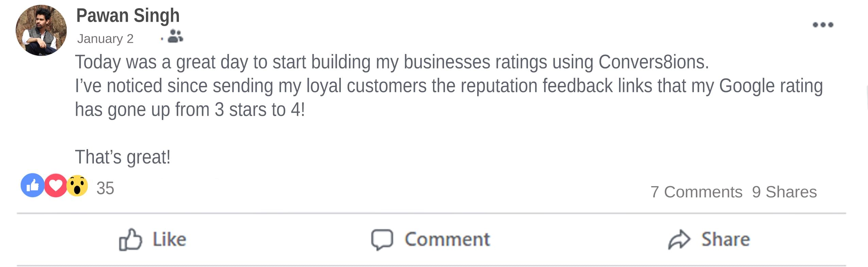
Task: View the 9 Shares link
Action: pos(784,192)
